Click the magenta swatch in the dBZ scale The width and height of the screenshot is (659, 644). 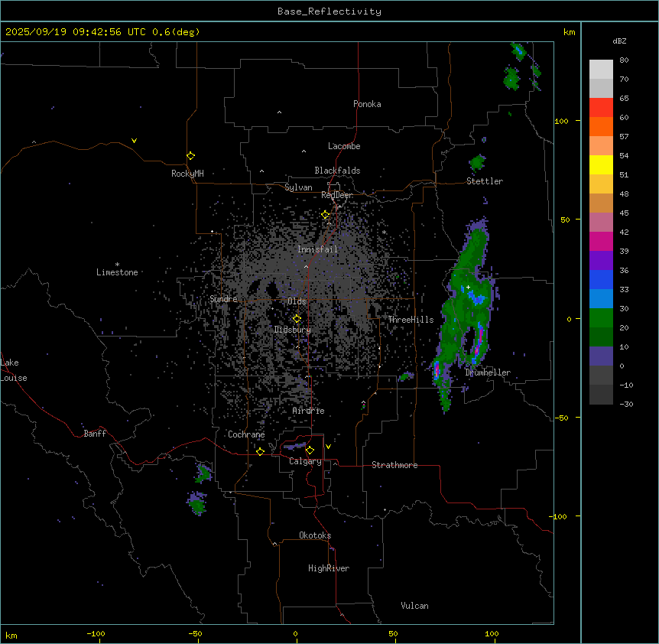point(601,241)
